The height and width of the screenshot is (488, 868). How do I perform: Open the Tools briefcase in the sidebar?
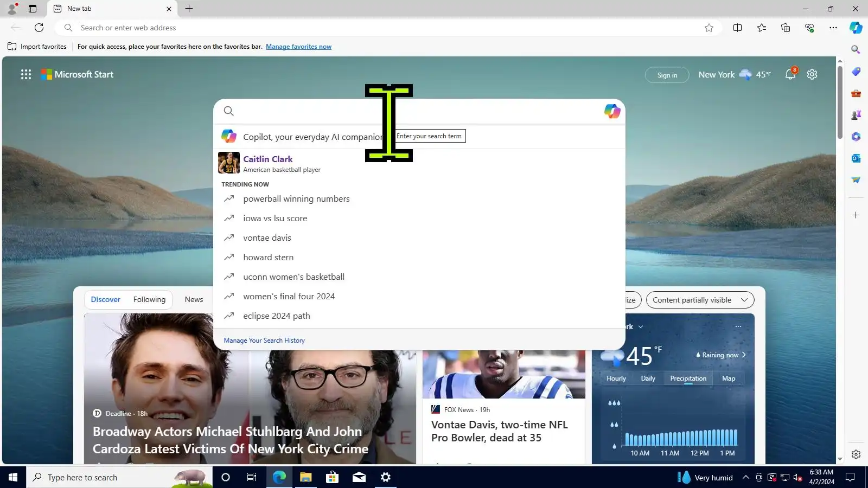856,93
